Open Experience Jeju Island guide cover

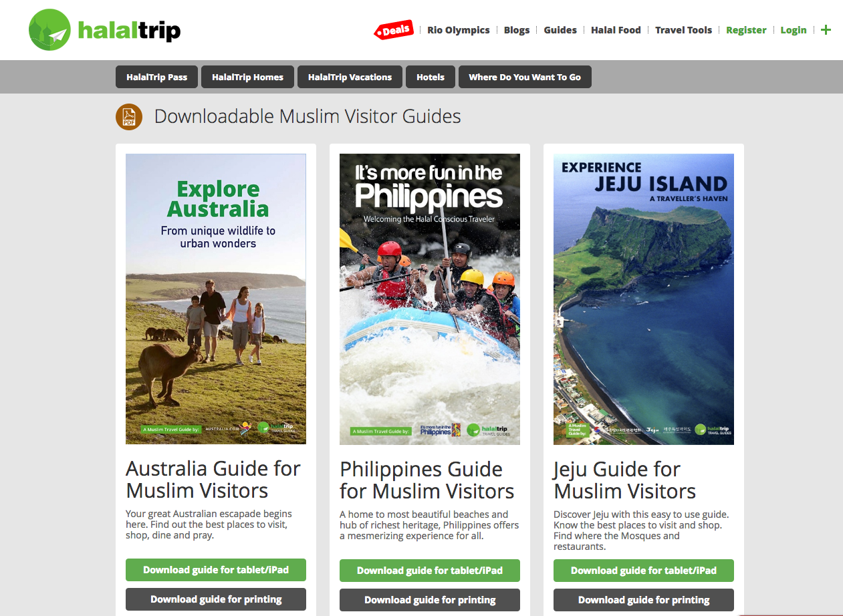point(644,299)
